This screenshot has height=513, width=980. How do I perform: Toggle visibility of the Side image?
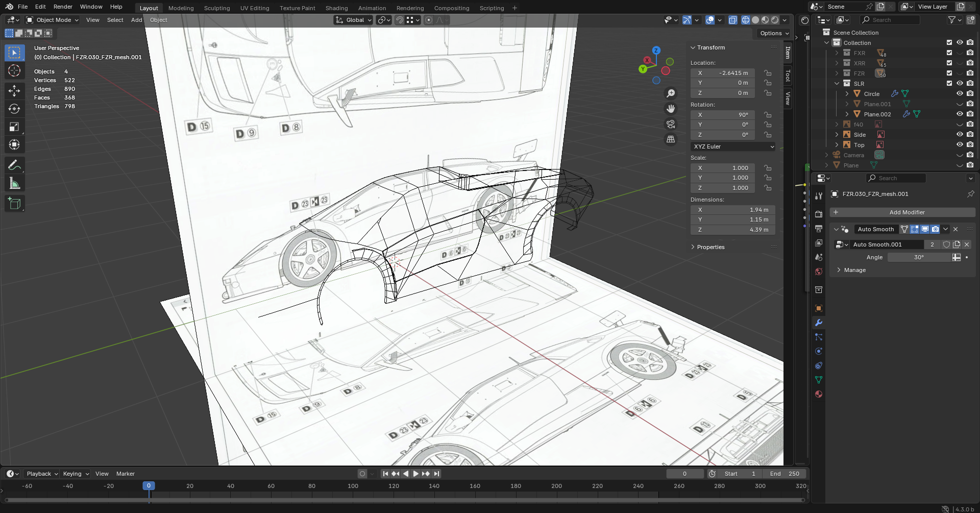pos(960,135)
